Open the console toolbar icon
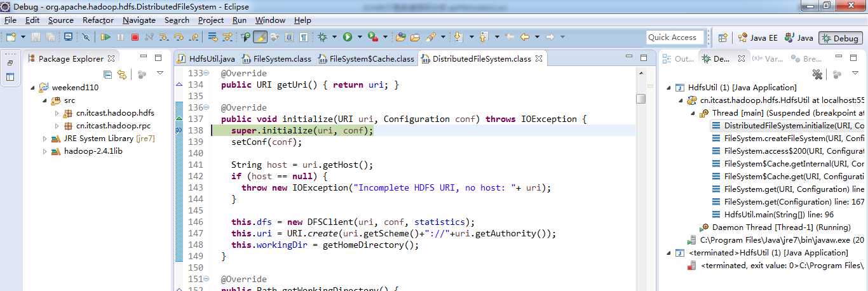 (67, 37)
